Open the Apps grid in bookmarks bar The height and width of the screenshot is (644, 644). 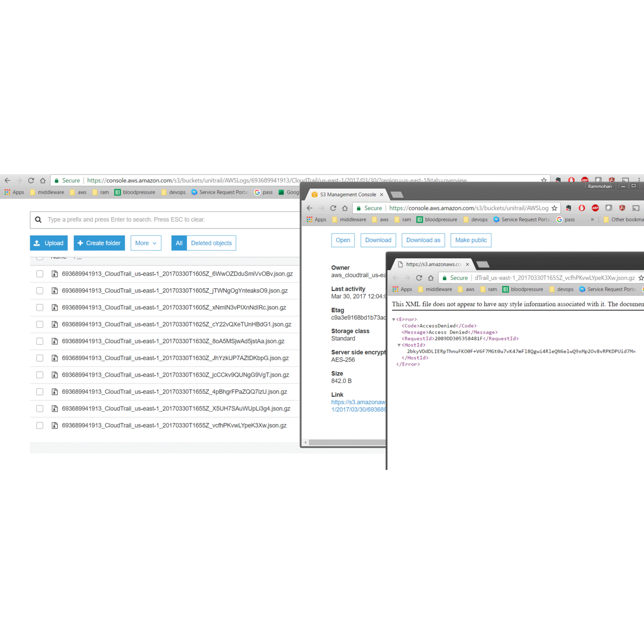[x=15, y=192]
